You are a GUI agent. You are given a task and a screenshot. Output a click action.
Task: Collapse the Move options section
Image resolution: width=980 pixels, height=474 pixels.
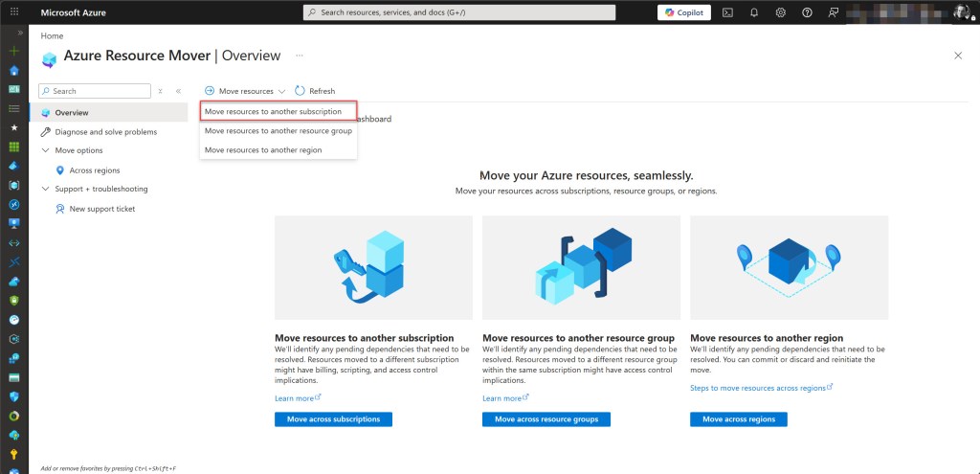click(45, 150)
